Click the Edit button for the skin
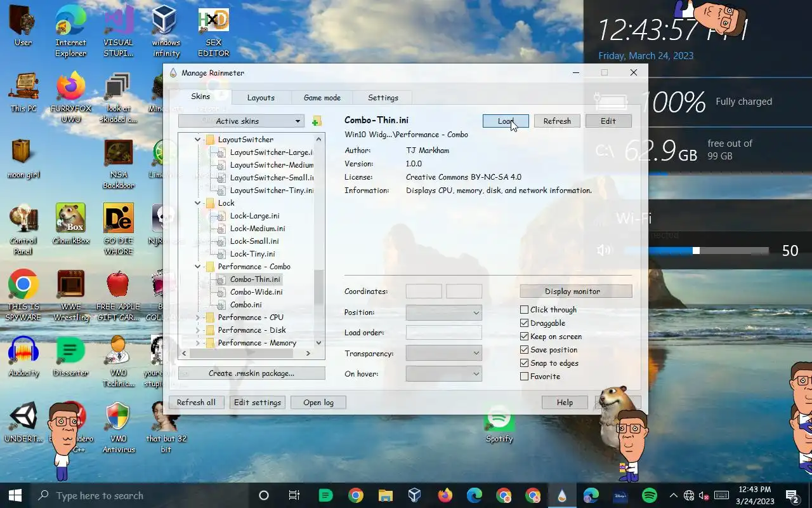 (x=608, y=121)
